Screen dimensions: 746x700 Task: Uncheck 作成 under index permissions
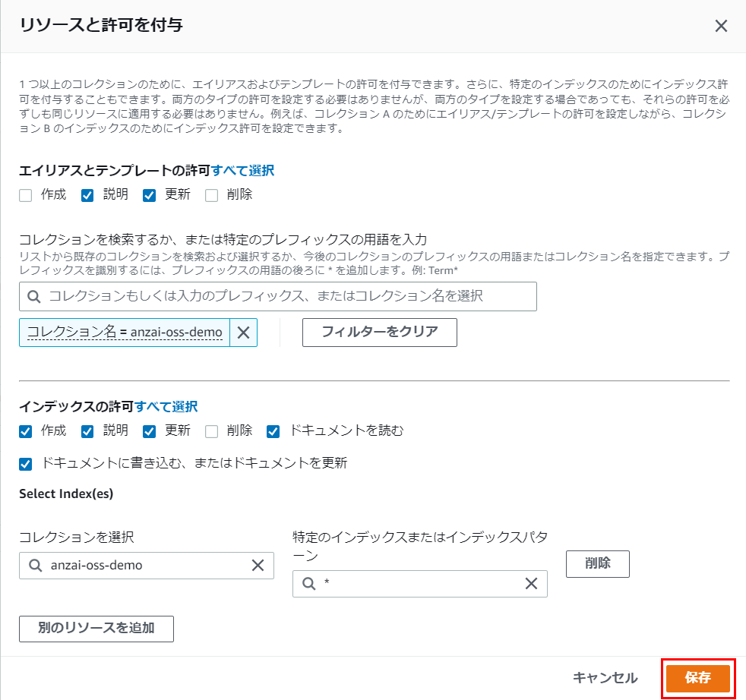(x=26, y=431)
